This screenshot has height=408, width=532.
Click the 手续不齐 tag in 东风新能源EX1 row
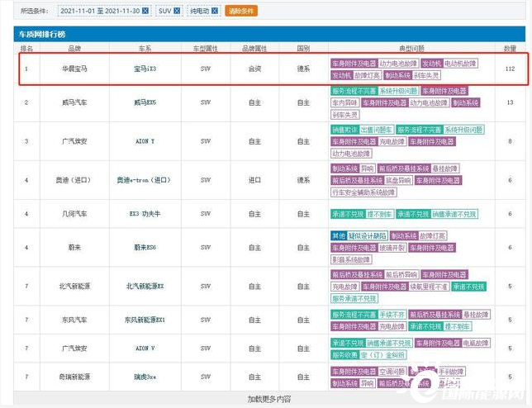(392, 315)
